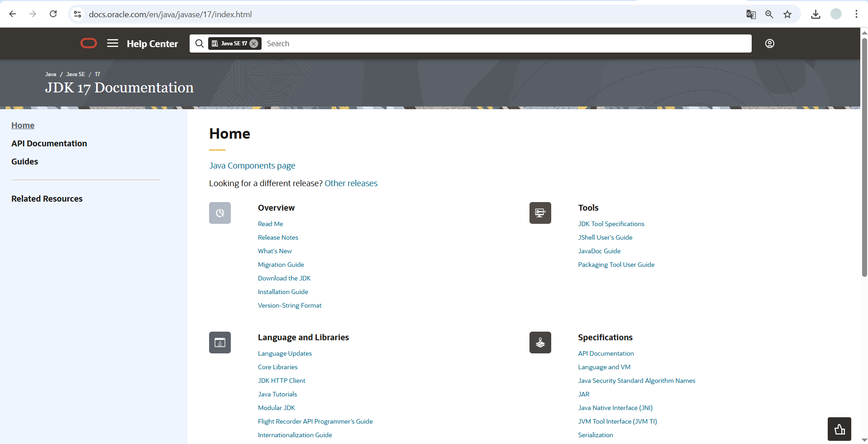Click the Language and Libraries section icon

[220, 343]
